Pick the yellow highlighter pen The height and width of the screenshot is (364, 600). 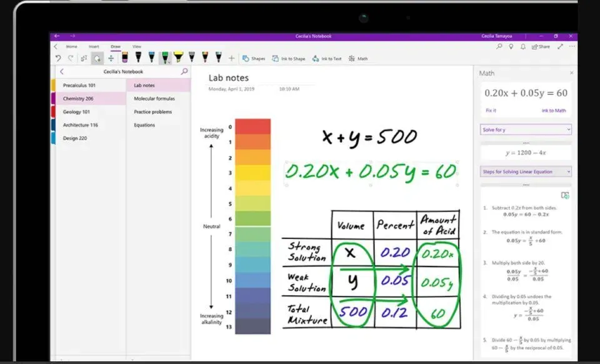click(x=178, y=57)
